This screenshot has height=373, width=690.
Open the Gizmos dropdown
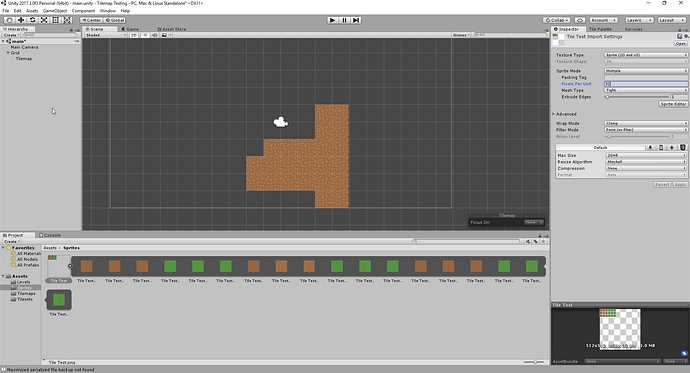(x=461, y=35)
